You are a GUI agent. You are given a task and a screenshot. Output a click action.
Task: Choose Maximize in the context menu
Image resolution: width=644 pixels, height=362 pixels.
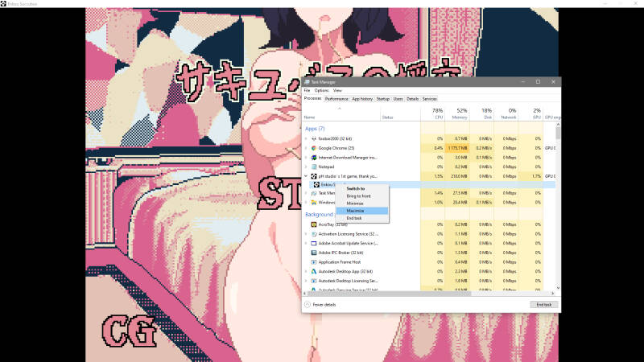tap(361, 211)
